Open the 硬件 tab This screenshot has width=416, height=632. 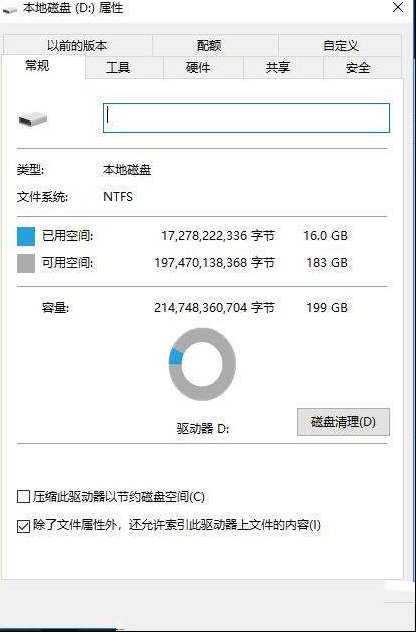tap(198, 67)
